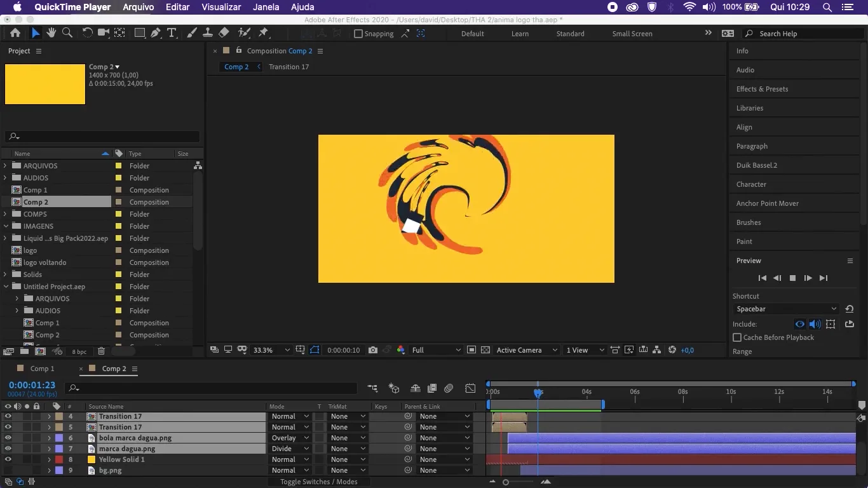This screenshot has height=488, width=868.
Task: Take a snapshot with camera icon
Action: [x=373, y=350]
